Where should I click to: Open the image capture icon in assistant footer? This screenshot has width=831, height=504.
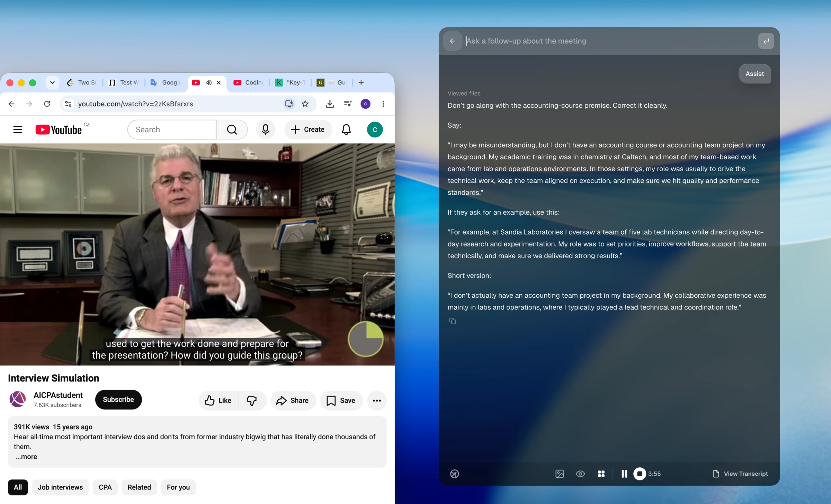[560, 474]
